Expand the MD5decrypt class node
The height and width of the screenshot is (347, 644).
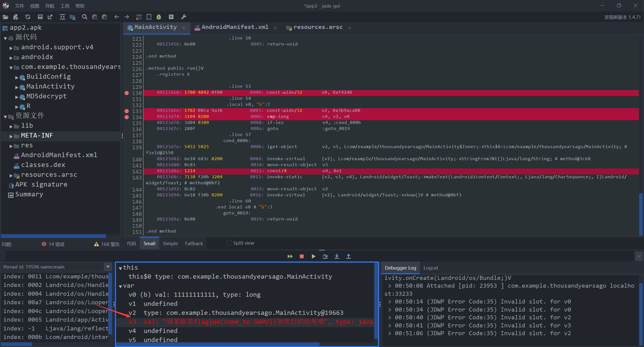pos(17,97)
